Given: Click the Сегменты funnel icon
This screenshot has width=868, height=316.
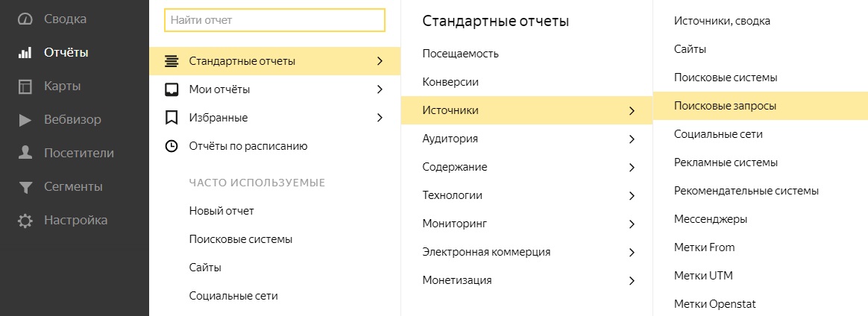Looking at the screenshot, I should 25,187.
